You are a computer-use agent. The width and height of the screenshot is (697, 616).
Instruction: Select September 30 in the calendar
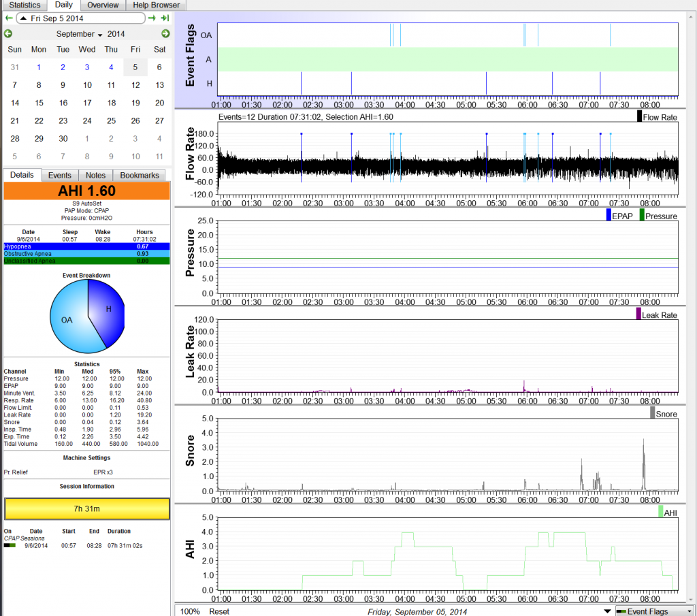click(x=63, y=139)
